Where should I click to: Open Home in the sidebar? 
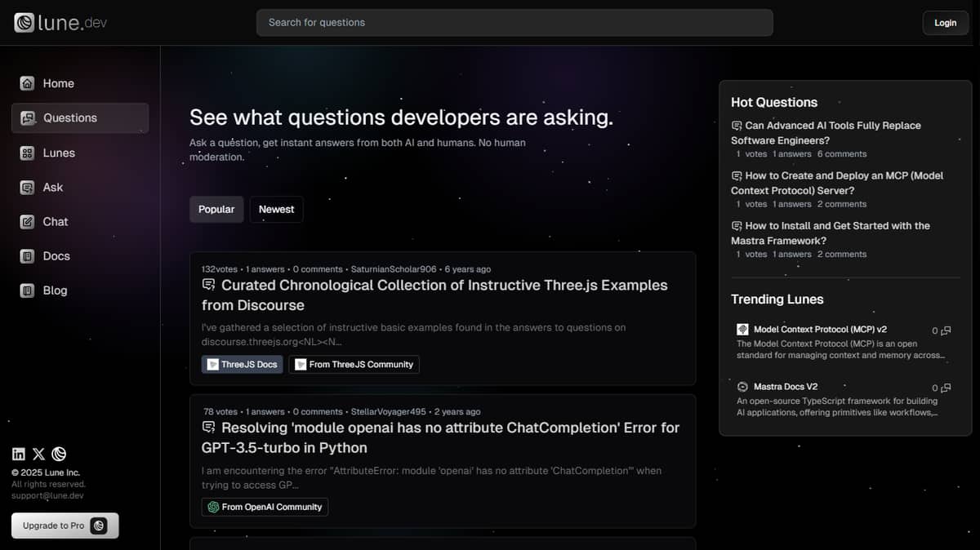click(x=80, y=83)
